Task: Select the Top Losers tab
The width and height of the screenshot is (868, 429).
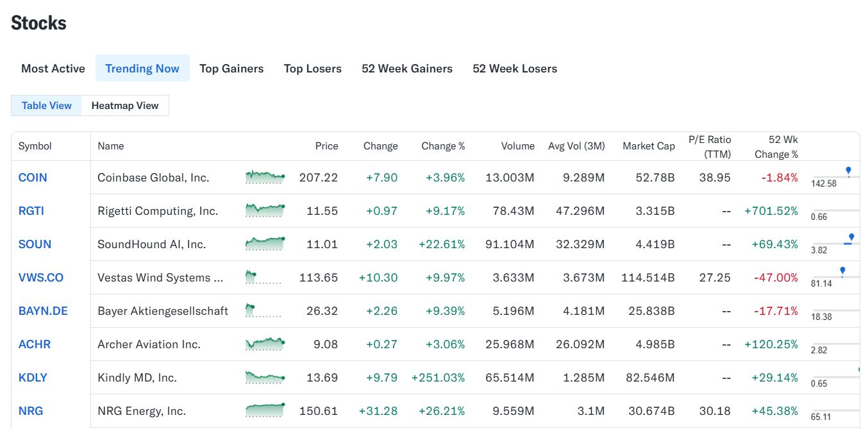Action: click(x=313, y=69)
